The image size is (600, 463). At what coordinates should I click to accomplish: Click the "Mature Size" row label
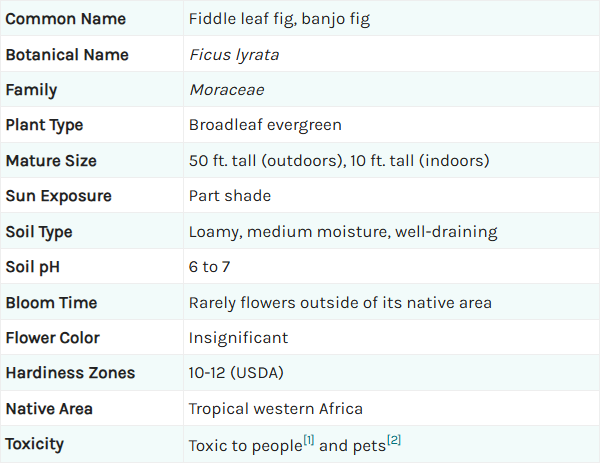tap(51, 161)
